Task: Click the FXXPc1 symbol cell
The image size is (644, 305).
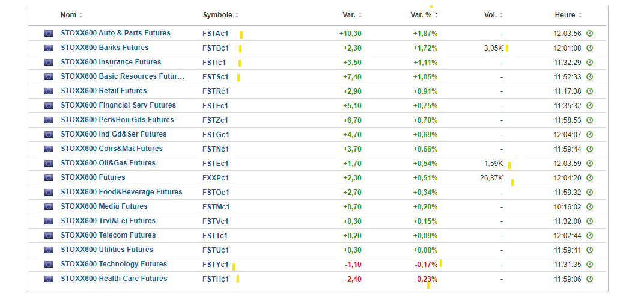Action: [x=216, y=178]
